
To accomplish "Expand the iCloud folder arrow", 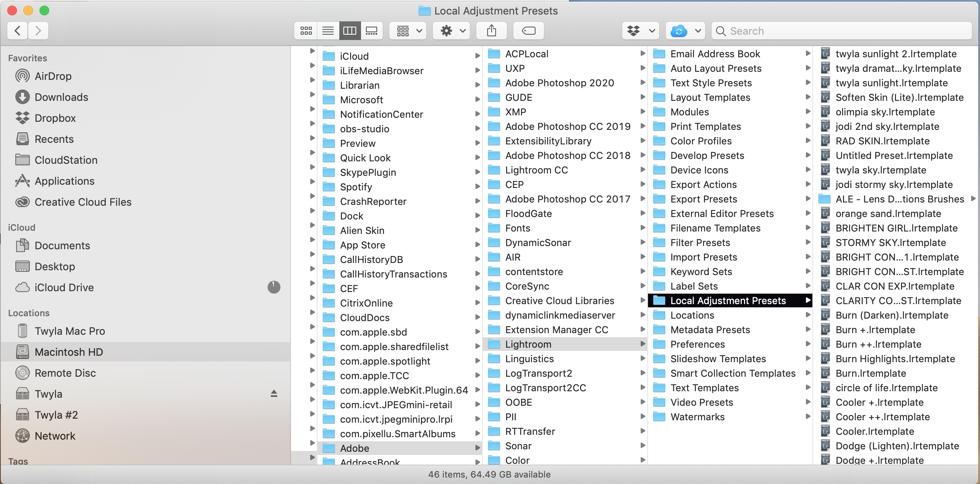I will point(478,56).
